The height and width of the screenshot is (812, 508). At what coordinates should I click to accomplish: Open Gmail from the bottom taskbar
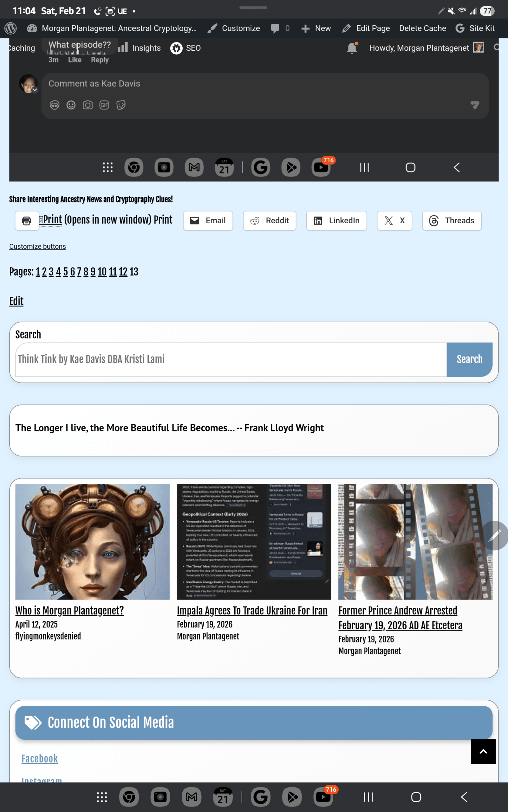coord(192,797)
